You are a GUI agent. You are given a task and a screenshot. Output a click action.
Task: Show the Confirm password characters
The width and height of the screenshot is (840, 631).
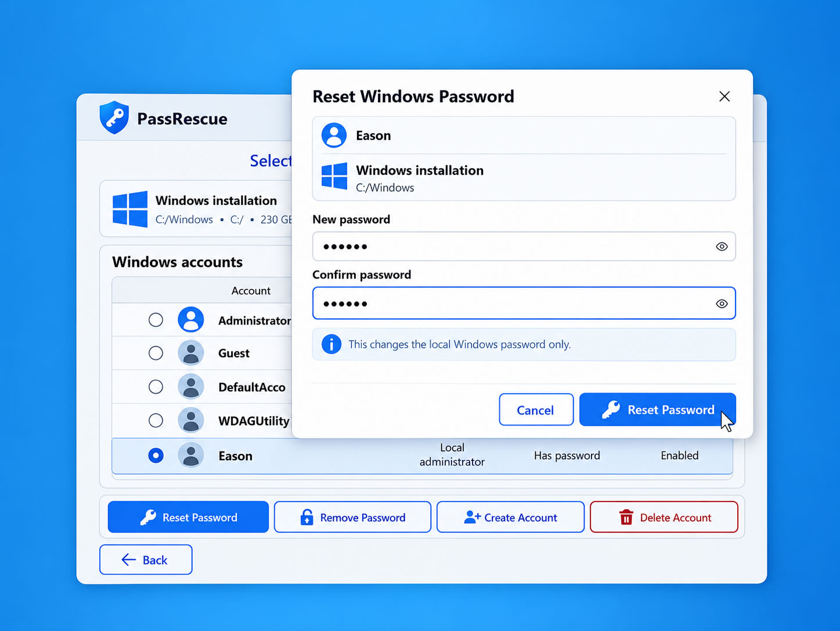pos(722,304)
